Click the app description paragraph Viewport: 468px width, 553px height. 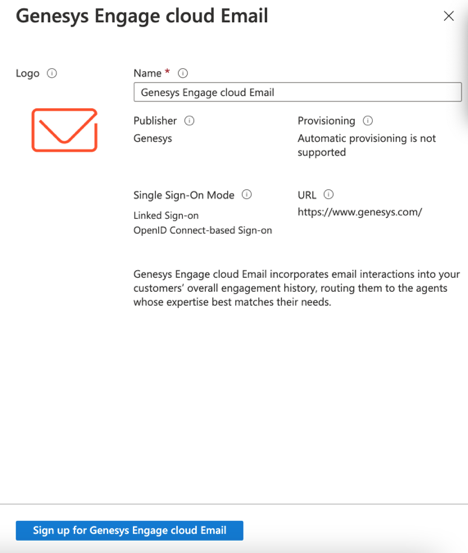297,288
